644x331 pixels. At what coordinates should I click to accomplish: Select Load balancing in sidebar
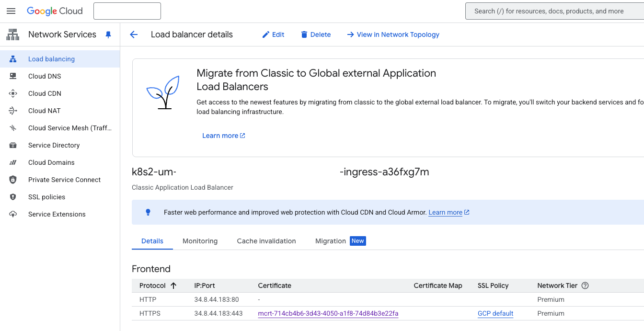tap(60, 59)
